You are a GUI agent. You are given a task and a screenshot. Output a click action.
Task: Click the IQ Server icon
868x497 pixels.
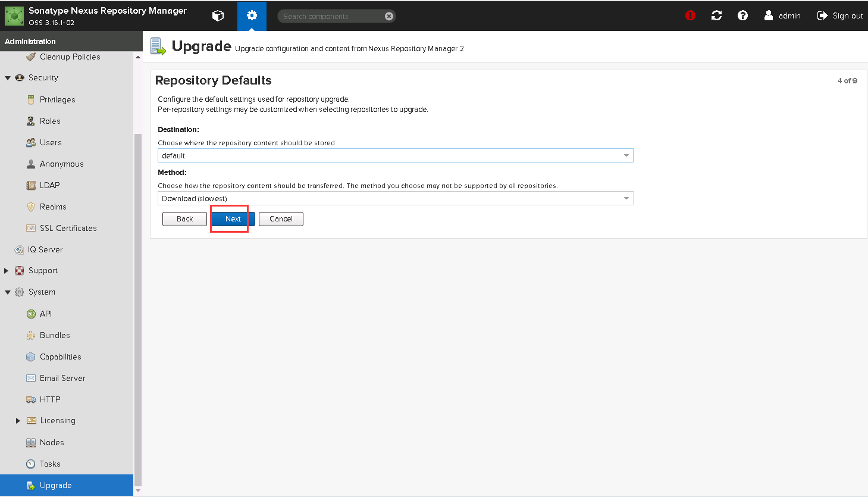point(19,249)
